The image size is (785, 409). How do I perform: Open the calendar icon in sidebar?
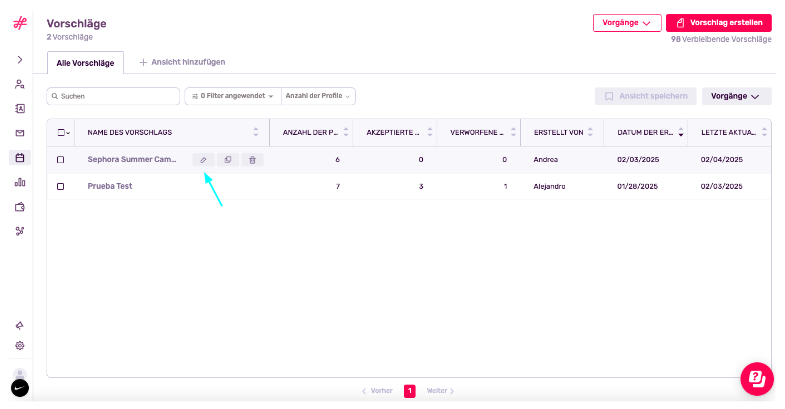pyautogui.click(x=20, y=158)
